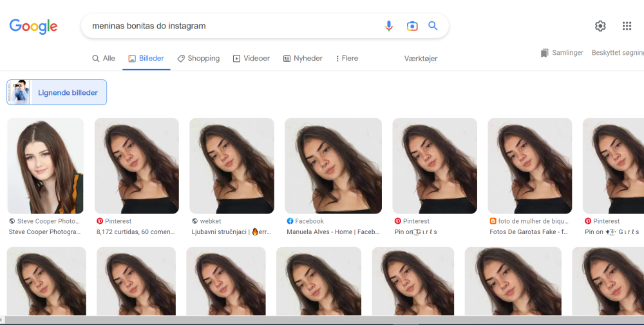The image size is (644, 325).
Task: Expand the Flere more menu
Action: [x=346, y=59]
